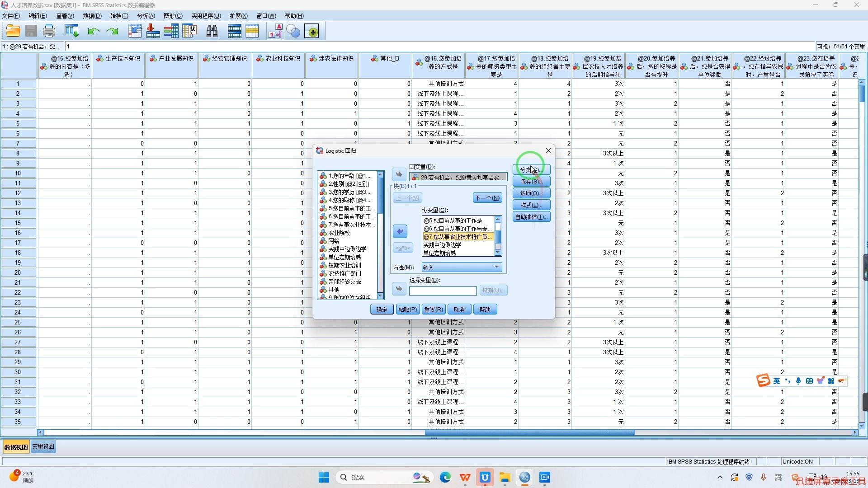Click the open data file folder icon

13,31
